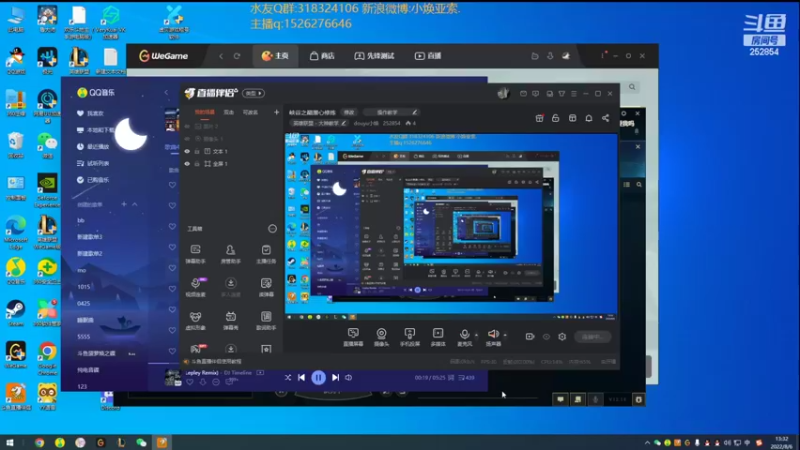This screenshot has height=450, width=800.
Task: Toggle the preview eye icon beside gear
Action: (546, 337)
